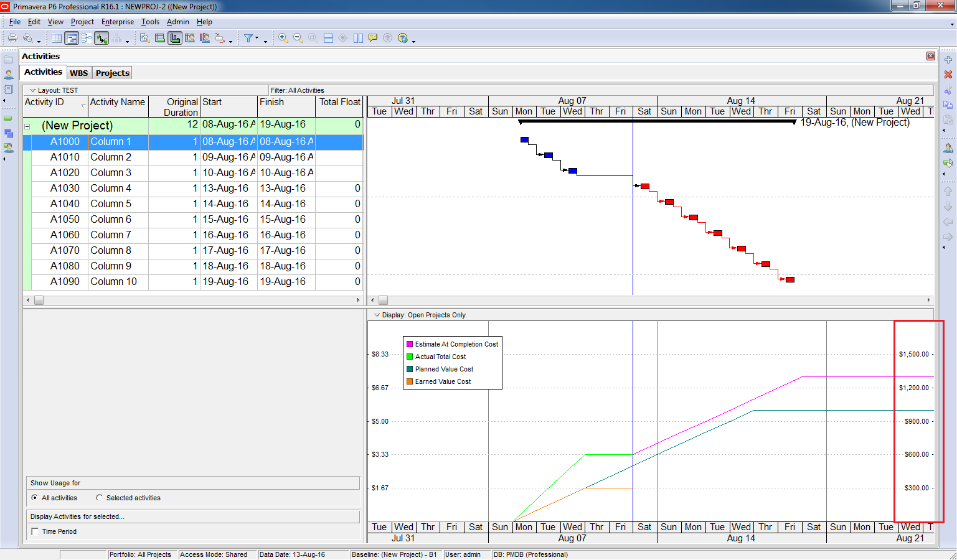This screenshot has width=957, height=560.
Task: Open the Project menu
Action: (x=82, y=22)
